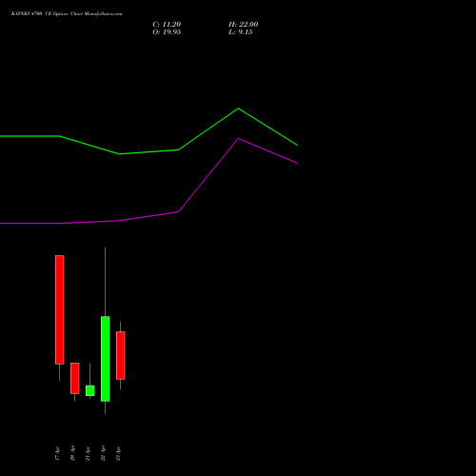The height and width of the screenshot is (476, 476).
Task: Click the '17 Apr' date axis label
Action: (x=57, y=453)
